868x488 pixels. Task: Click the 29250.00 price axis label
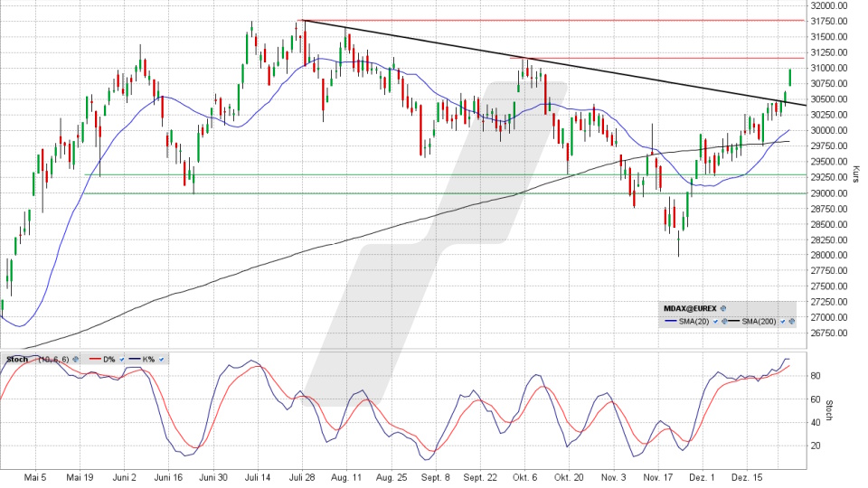[x=829, y=177]
